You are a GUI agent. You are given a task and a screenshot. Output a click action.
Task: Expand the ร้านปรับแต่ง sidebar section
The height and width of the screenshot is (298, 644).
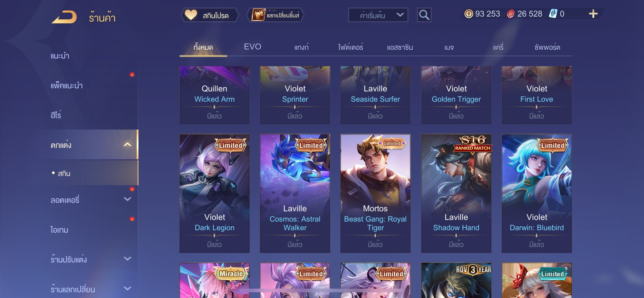point(127,259)
